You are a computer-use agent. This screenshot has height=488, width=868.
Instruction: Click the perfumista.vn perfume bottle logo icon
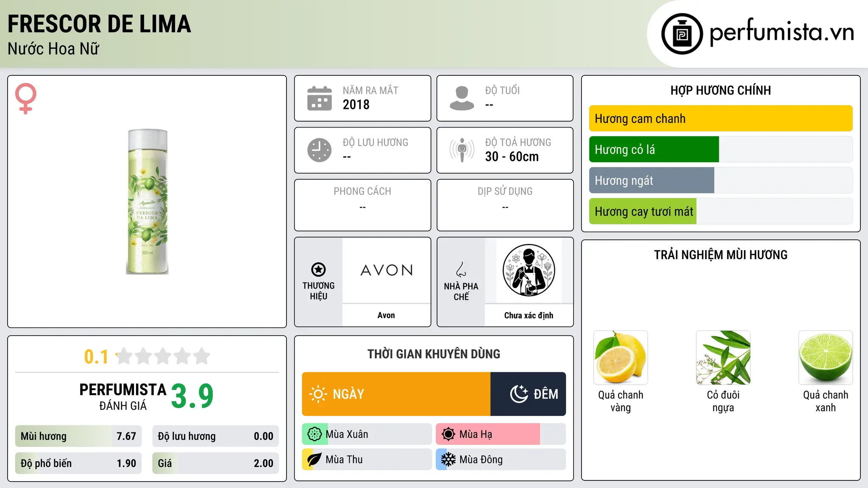click(682, 34)
